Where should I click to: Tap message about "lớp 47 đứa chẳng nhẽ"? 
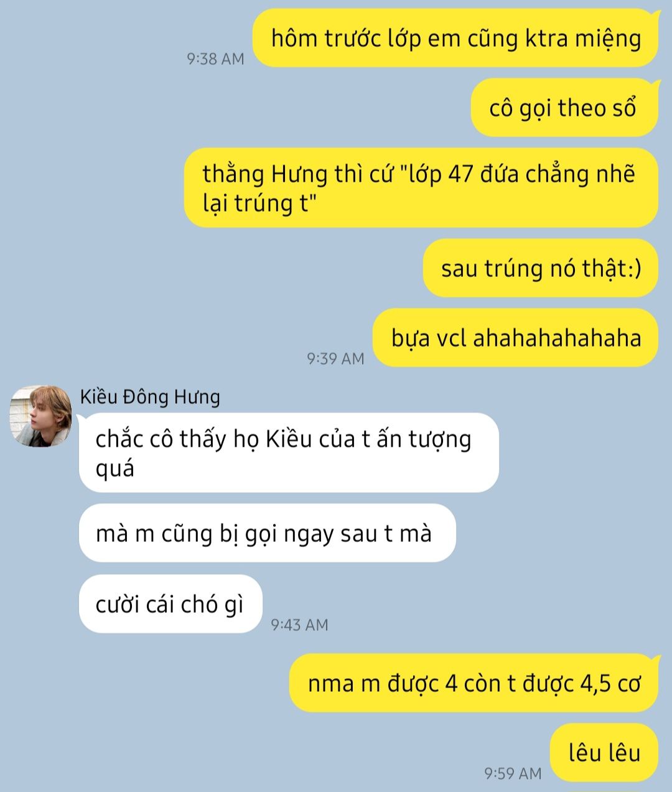coord(421,188)
